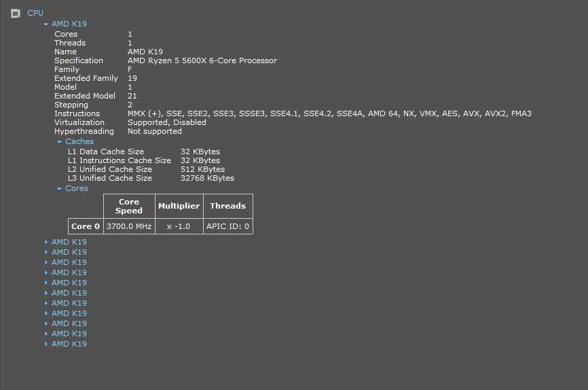Collapse the expanded AMD K19 node

pos(45,24)
